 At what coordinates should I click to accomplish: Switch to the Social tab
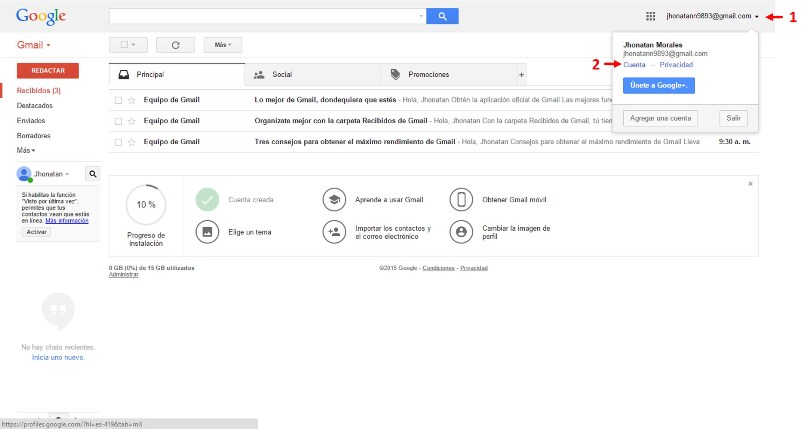tap(312, 75)
